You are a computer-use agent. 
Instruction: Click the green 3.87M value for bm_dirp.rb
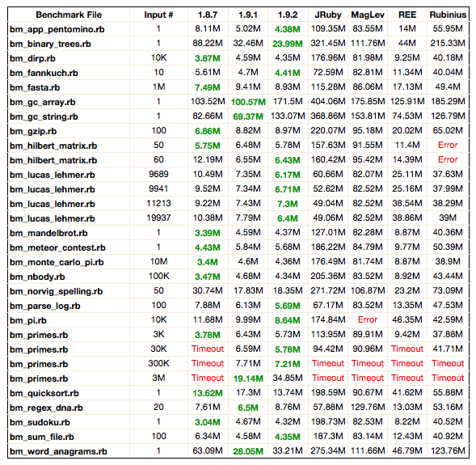[208, 58]
